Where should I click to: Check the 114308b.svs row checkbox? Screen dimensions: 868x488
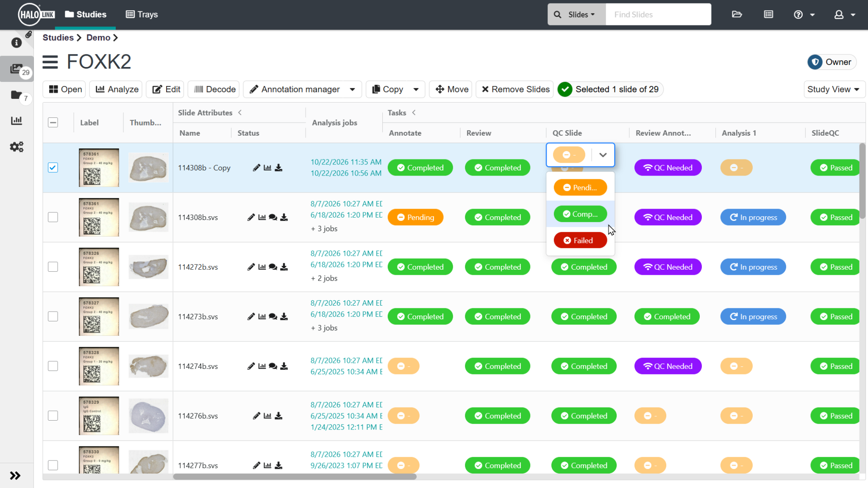point(53,217)
